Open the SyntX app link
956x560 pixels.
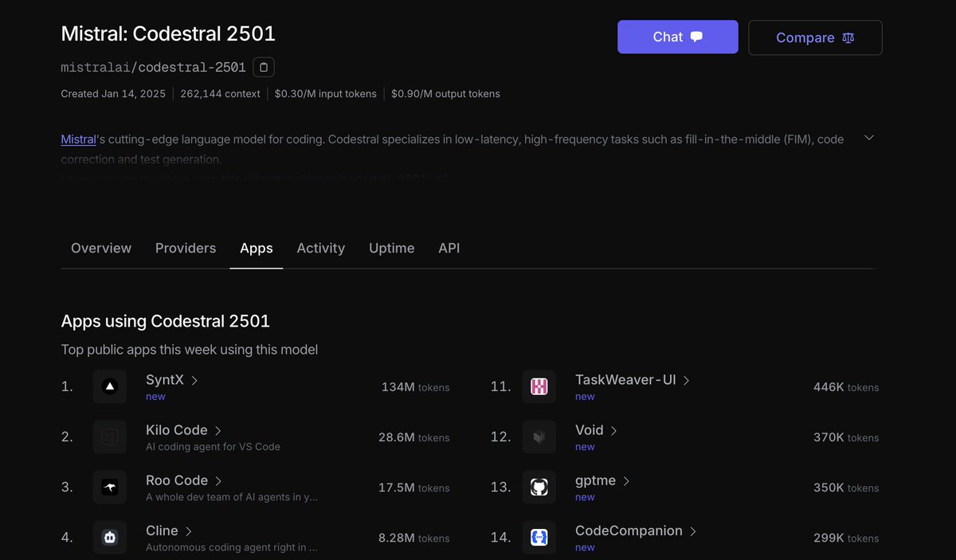[x=165, y=380]
